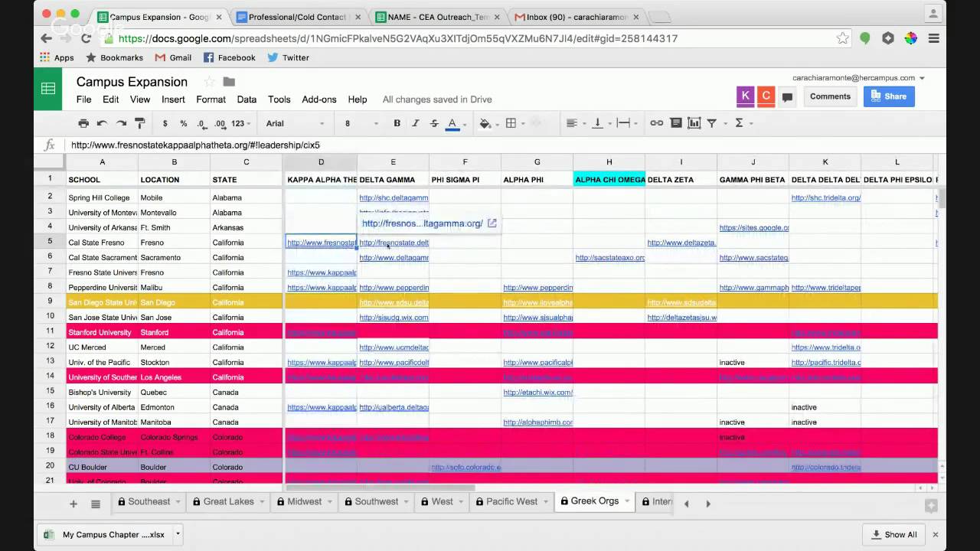Screen dimensions: 980x551
Task: Switch to the Pacific West sheet tab
Action: point(511,502)
